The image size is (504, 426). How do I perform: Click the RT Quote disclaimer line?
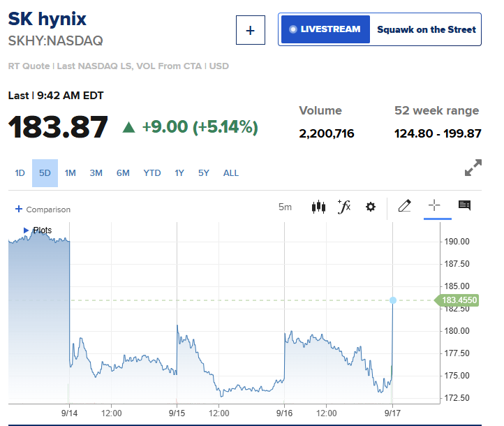(x=118, y=66)
